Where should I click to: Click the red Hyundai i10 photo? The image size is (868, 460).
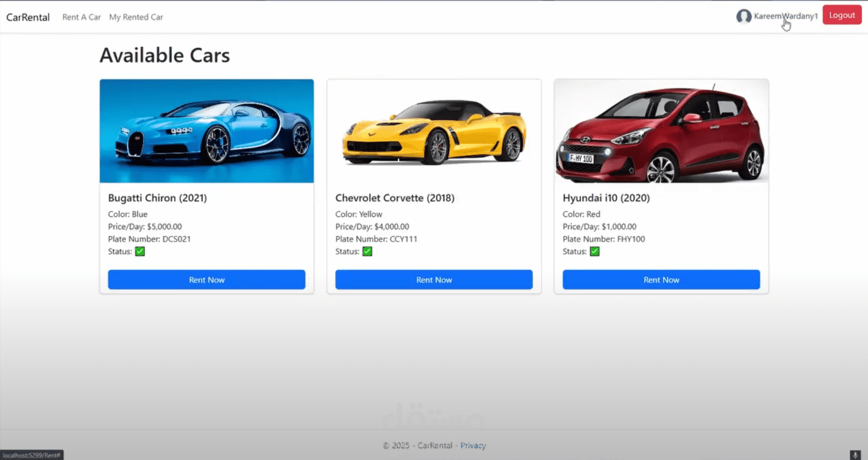(661, 131)
